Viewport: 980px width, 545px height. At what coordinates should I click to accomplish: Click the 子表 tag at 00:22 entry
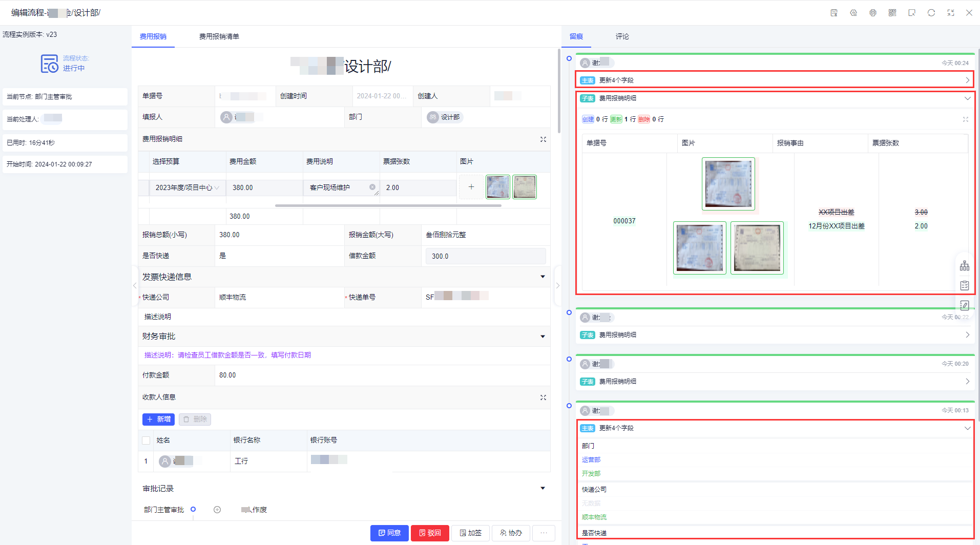(588, 335)
